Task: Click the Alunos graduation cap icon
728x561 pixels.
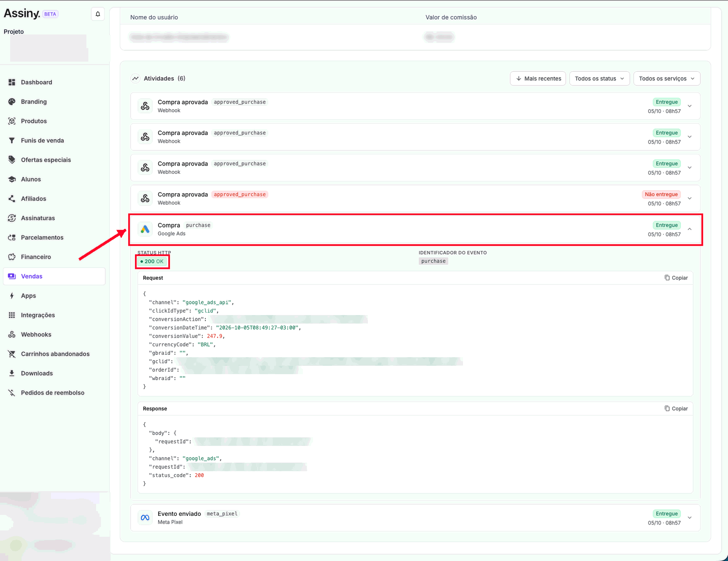Action: 12,180
